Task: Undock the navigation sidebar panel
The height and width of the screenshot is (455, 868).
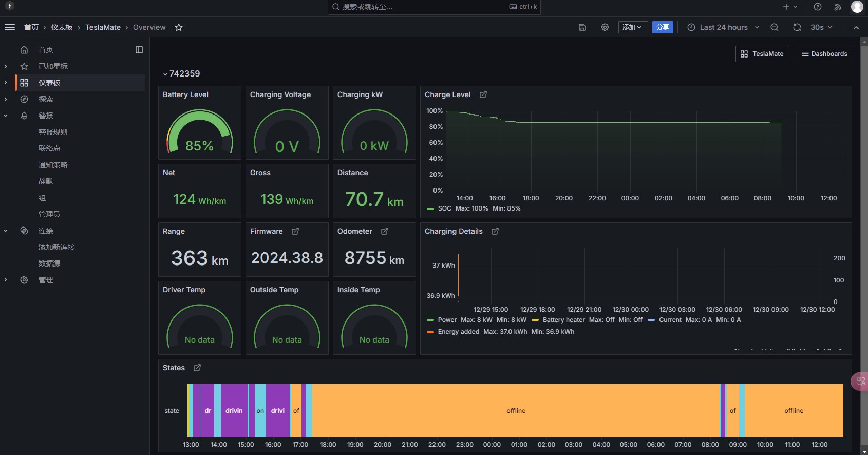Action: point(139,50)
